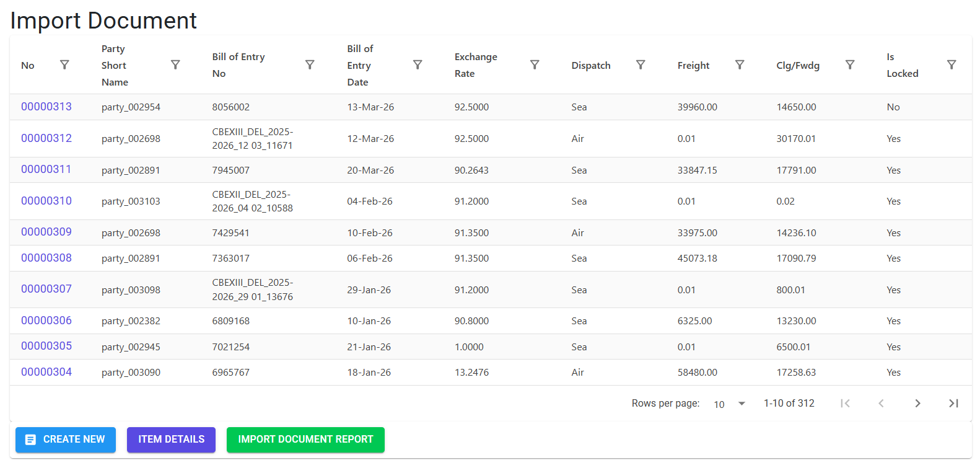
Task: Open filter for Dispatch column
Action: point(641,65)
